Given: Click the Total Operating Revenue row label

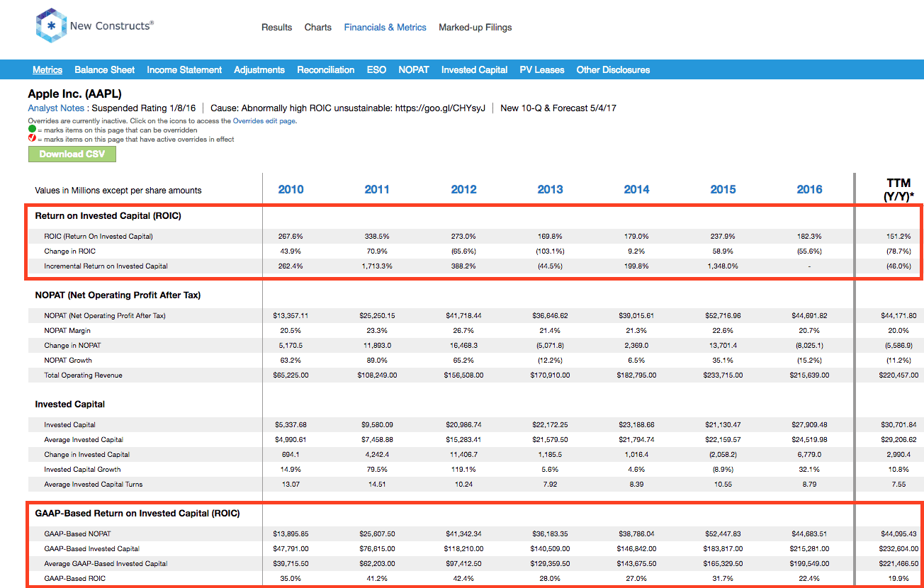Looking at the screenshot, I should coord(83,375).
